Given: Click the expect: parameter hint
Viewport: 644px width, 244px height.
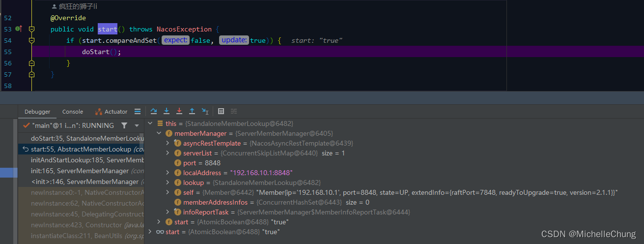Looking at the screenshot, I should 175,40.
